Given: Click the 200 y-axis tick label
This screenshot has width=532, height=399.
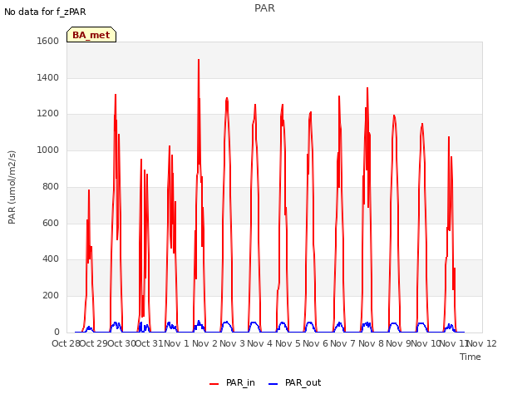Looking at the screenshot, I should [51, 296].
